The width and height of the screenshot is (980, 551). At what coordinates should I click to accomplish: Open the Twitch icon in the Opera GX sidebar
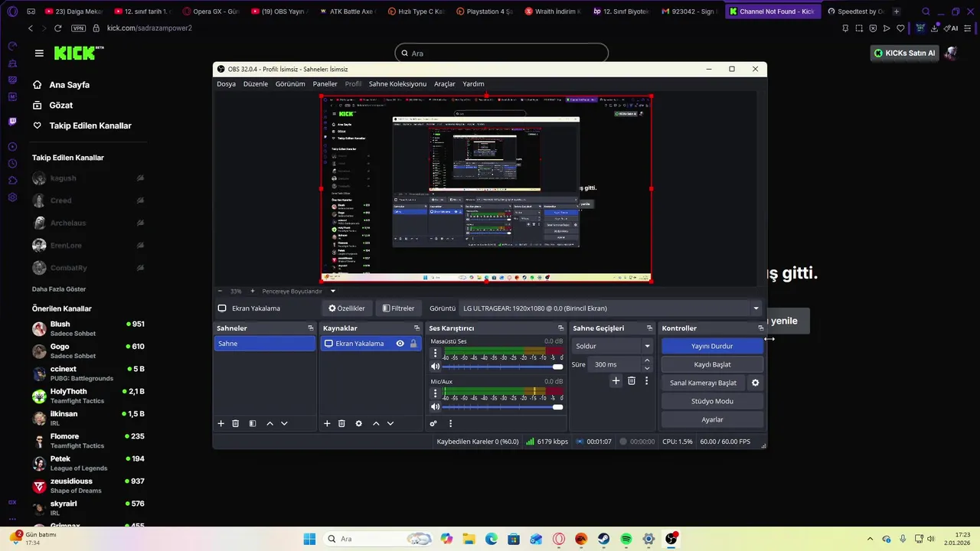[x=12, y=122]
